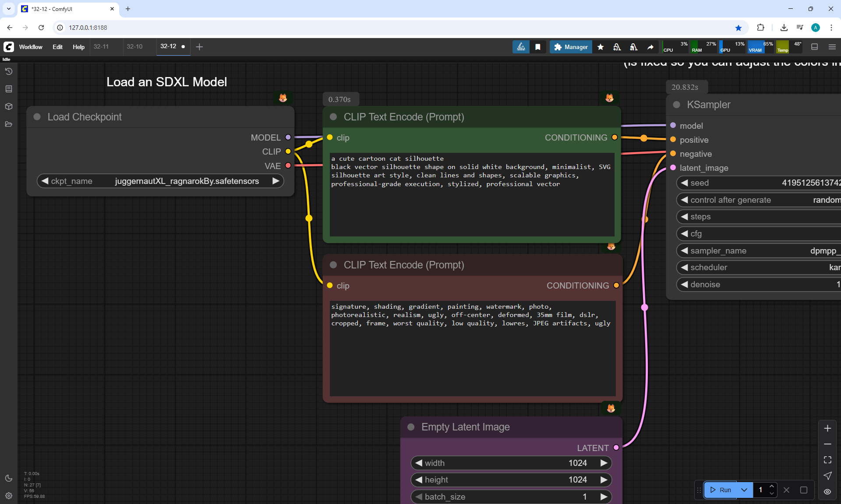Click the Manager button
841x504 pixels.
[571, 47]
